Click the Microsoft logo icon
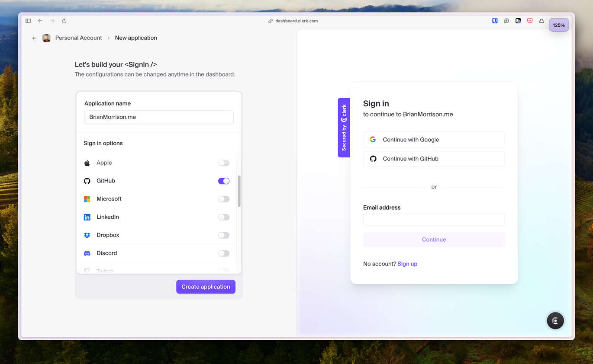Image resolution: width=593 pixels, height=364 pixels. tap(87, 199)
